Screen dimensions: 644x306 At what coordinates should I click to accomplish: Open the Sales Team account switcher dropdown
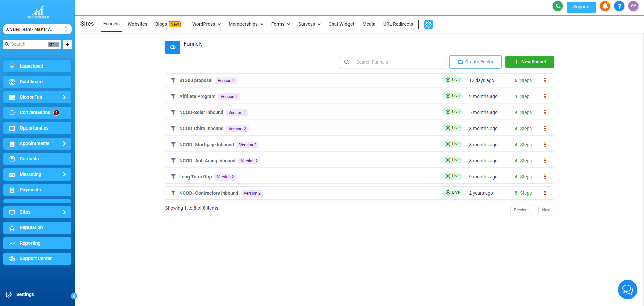37,29
